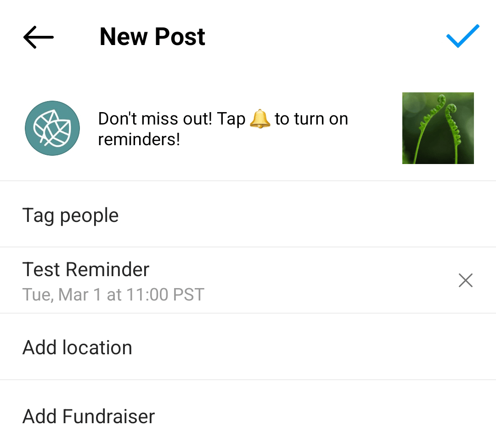Tap the leaf profile avatar
Image resolution: width=496 pixels, height=448 pixels.
[52, 128]
